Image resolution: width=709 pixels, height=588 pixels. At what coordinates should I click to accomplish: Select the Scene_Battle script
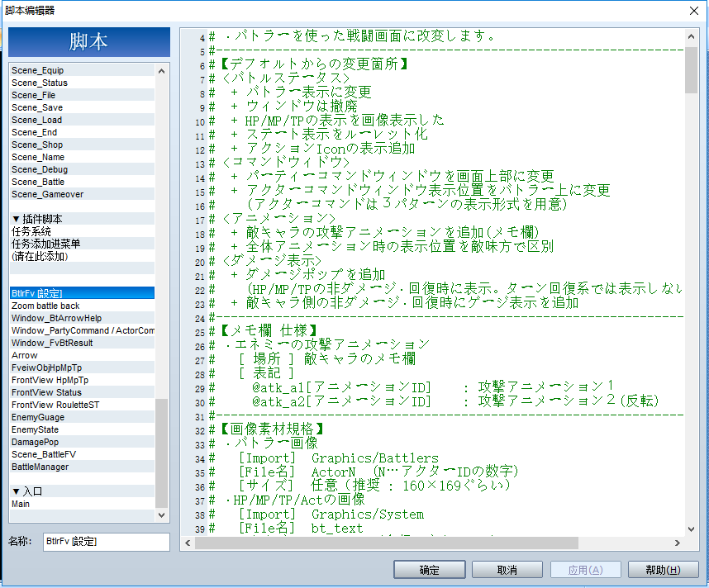pos(83,182)
